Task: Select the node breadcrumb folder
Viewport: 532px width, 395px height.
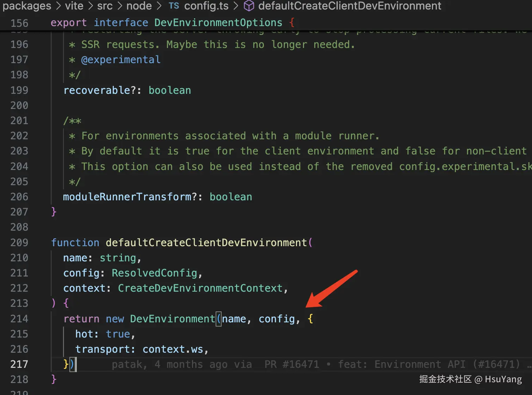Action: pos(139,6)
